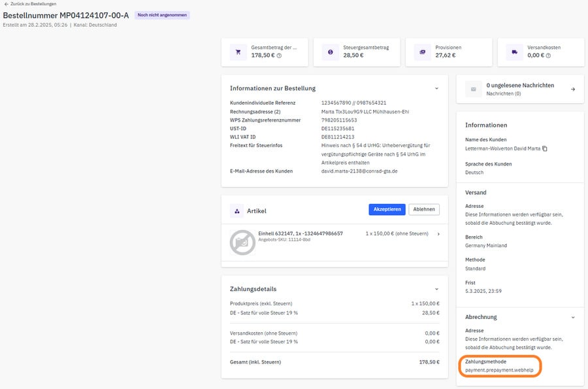Click the info icon beside 178,50 €

pyautogui.click(x=279, y=56)
